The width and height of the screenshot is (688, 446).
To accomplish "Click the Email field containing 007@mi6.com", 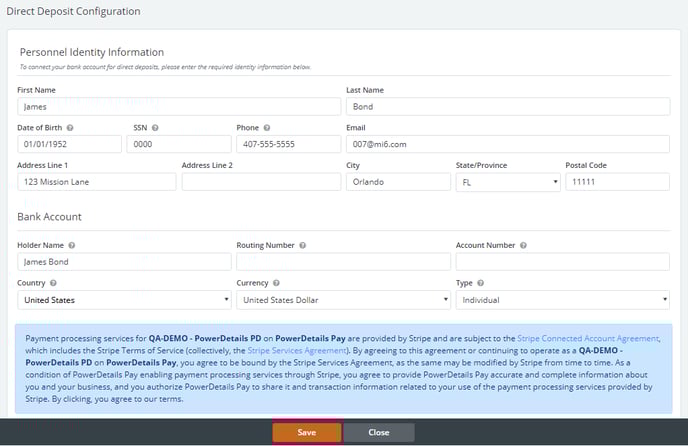I will click(507, 145).
